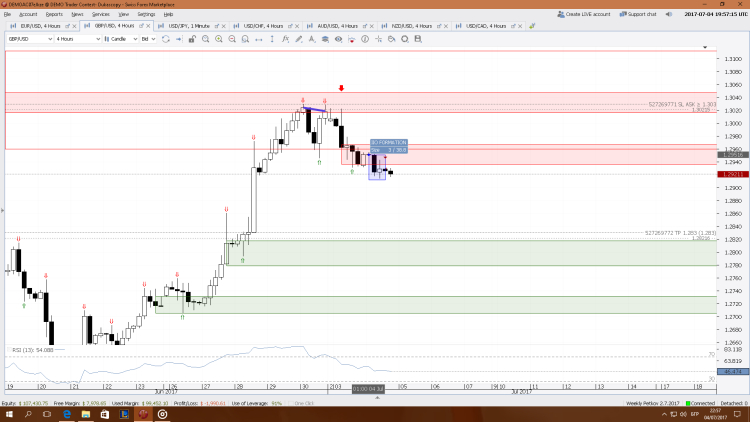This screenshot has width=750, height=422.
Task: Toggle the eye visibility icon in toolbar
Action: click(338, 39)
